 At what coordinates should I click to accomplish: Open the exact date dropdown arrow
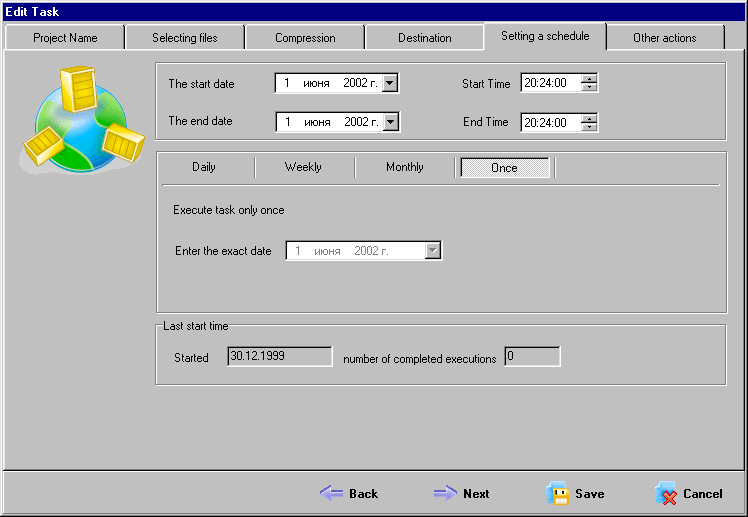pyautogui.click(x=433, y=250)
